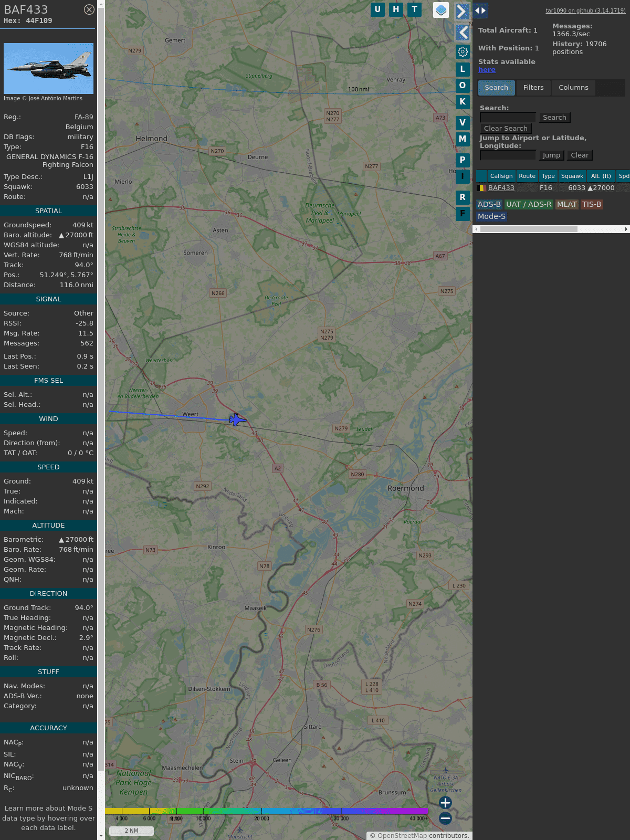Open the settings gear menu
The image size is (630, 840).
coord(463,51)
